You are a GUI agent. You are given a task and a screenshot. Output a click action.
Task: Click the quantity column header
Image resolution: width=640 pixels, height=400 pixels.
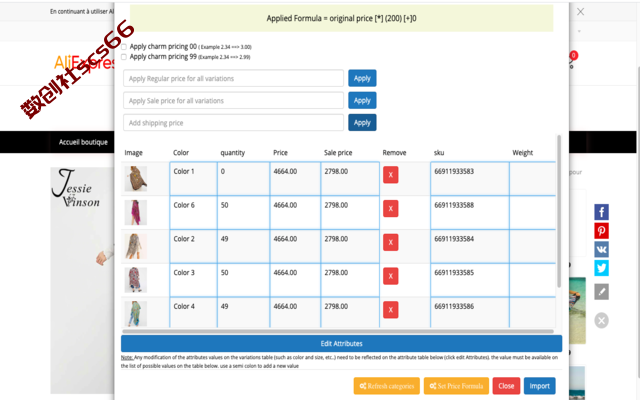coord(233,153)
